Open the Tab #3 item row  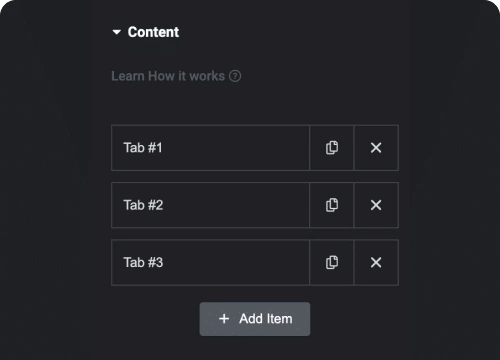tap(210, 262)
